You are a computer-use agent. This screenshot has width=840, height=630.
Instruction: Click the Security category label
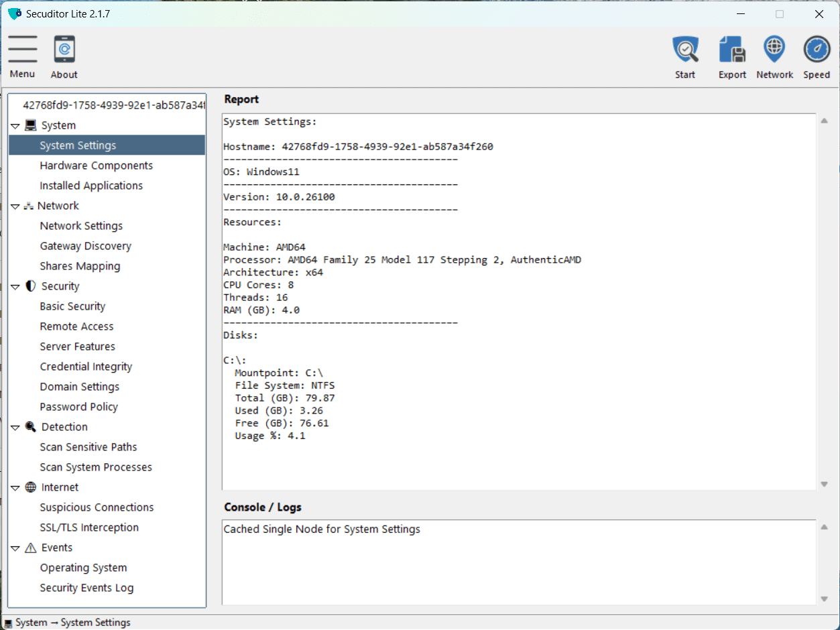[60, 286]
